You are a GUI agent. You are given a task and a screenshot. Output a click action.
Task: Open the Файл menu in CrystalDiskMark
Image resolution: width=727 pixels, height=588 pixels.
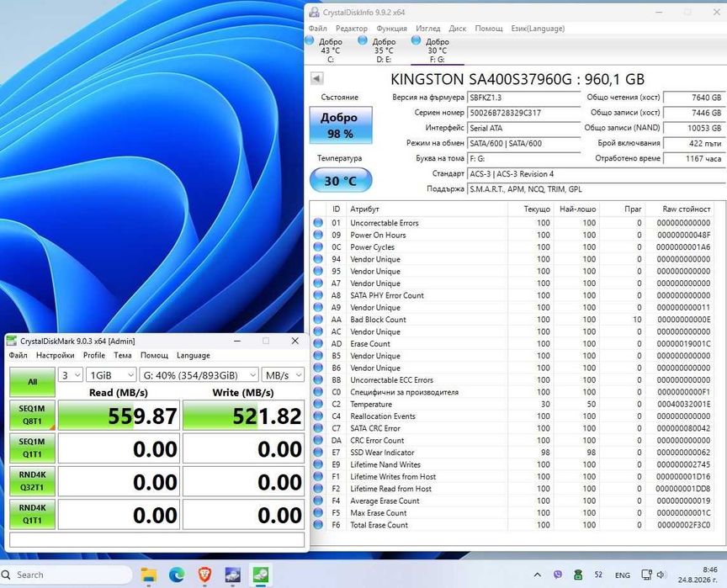pyautogui.click(x=18, y=355)
